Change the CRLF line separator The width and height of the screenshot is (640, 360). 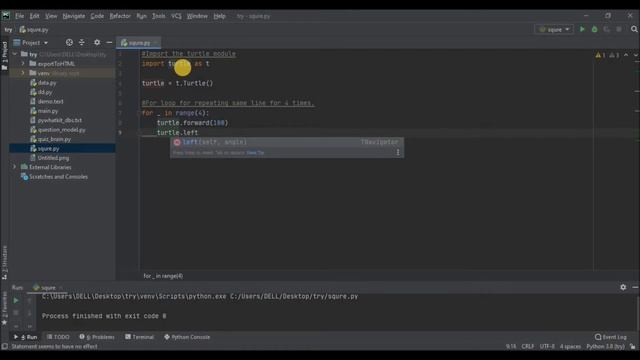[527, 347]
